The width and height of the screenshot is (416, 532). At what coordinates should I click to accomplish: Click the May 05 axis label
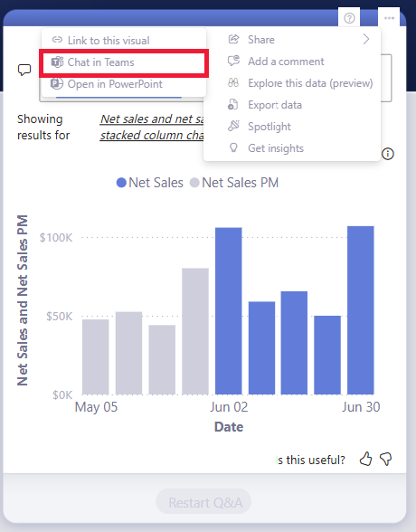96,407
